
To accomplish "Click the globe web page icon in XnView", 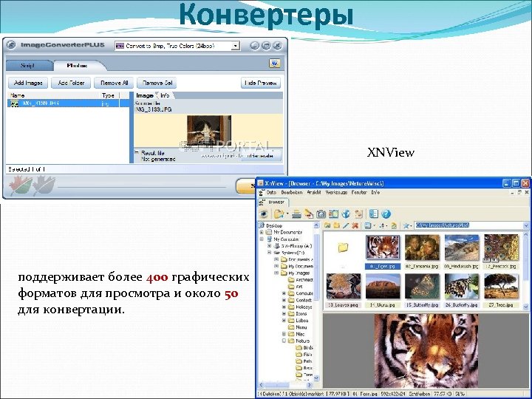I will (346, 214).
